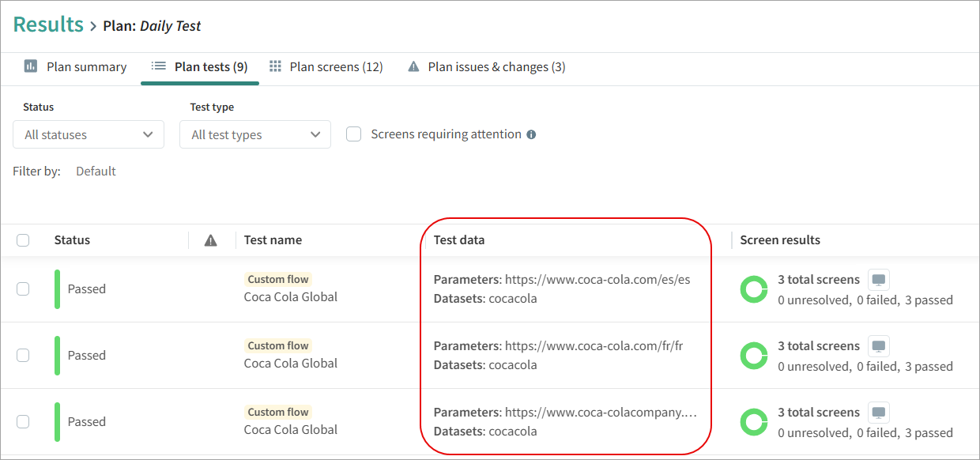Open screen preview icon for the fr/fr test

point(879,345)
